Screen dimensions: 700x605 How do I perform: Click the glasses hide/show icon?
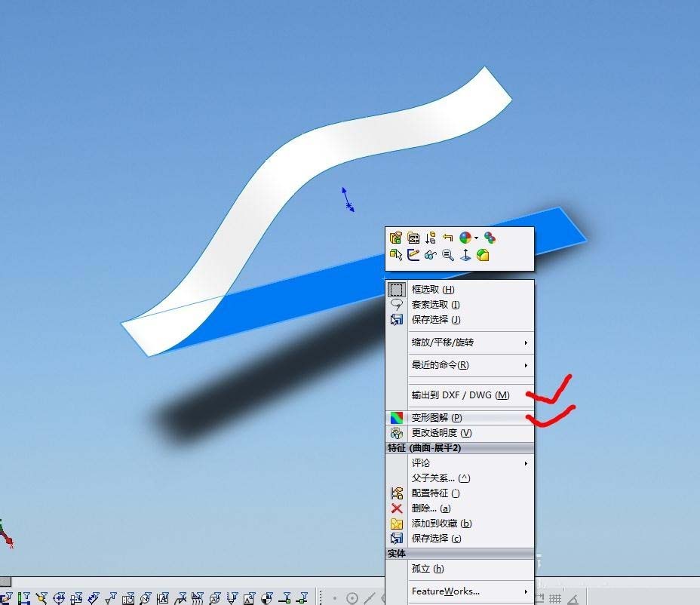[x=431, y=255]
